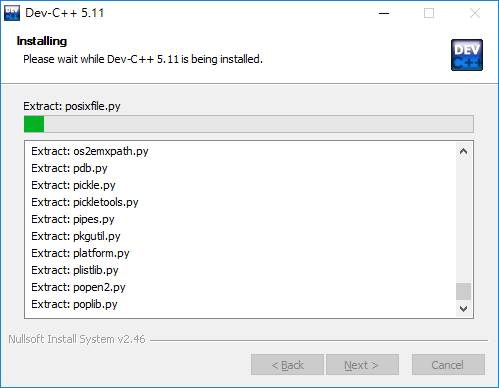Click the scrollbar track above the thumb

click(x=463, y=221)
